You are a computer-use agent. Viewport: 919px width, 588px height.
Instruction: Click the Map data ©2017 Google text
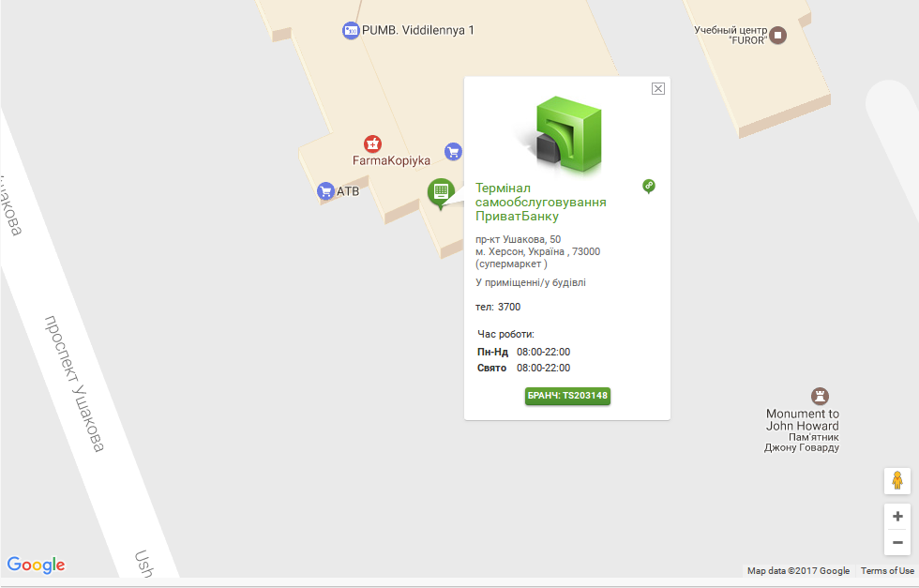pyautogui.click(x=798, y=570)
